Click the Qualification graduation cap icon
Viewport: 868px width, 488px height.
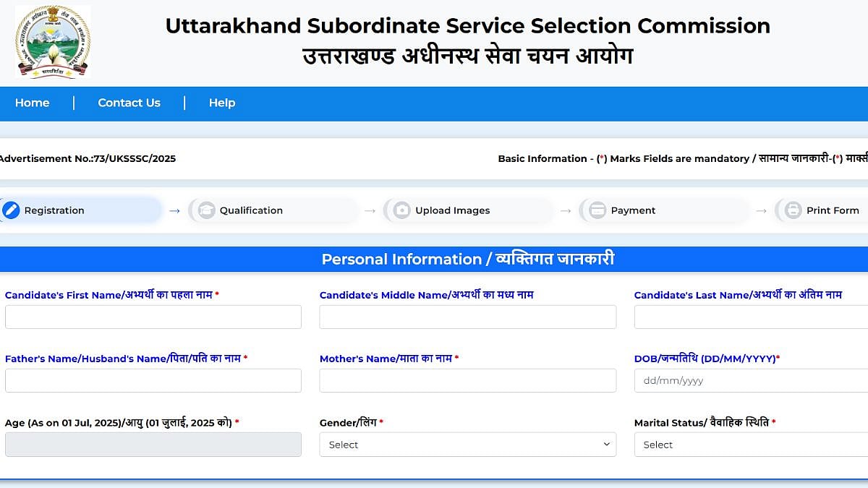(207, 210)
